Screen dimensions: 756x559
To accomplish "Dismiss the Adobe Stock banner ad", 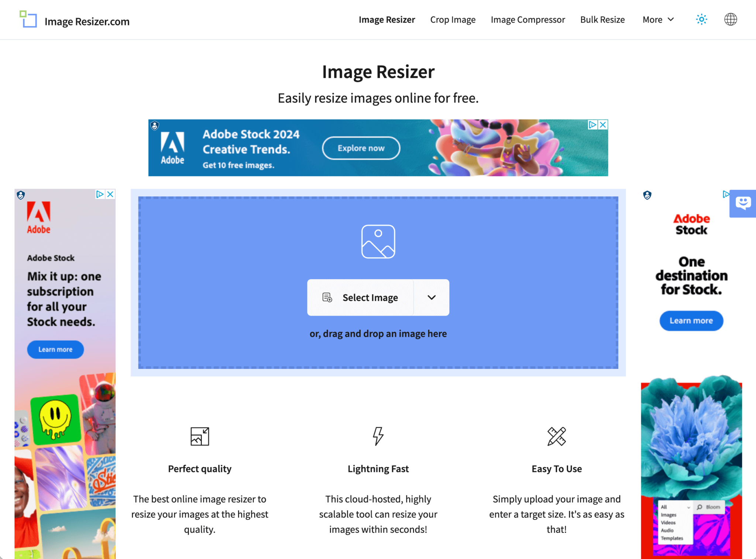I will pos(602,125).
